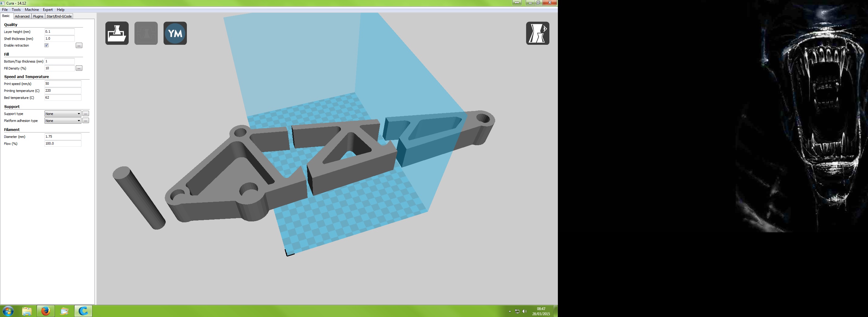Open the Tools menu
This screenshot has height=317, width=868.
pyautogui.click(x=16, y=9)
